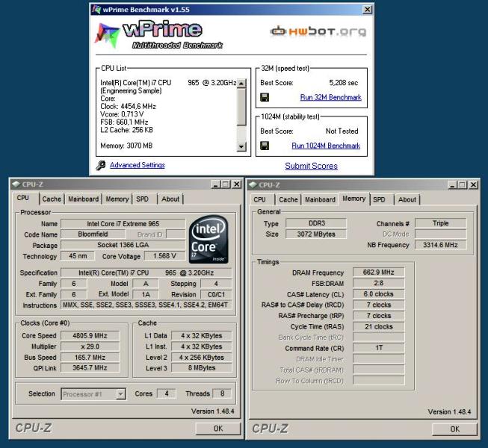This screenshot has width=488, height=448.
Task: Open Mainboard tab in right CPU-Z window
Action: pyautogui.click(x=321, y=199)
